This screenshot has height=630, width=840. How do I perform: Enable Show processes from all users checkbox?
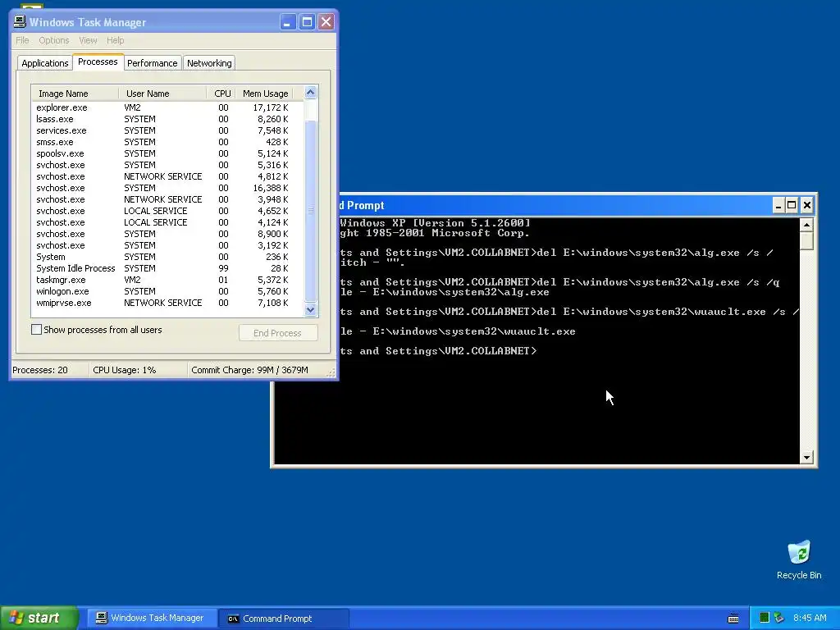pyautogui.click(x=36, y=330)
